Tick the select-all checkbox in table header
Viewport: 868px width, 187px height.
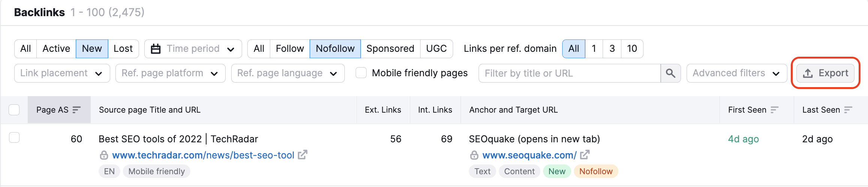(x=14, y=110)
